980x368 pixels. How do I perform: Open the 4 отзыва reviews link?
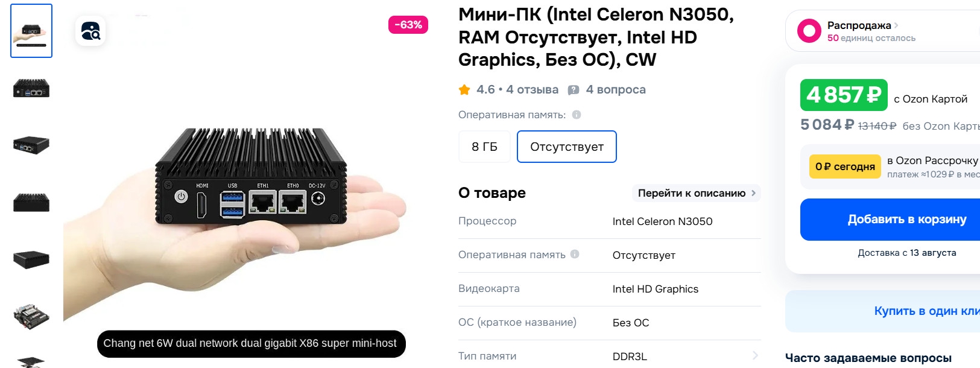pyautogui.click(x=532, y=90)
